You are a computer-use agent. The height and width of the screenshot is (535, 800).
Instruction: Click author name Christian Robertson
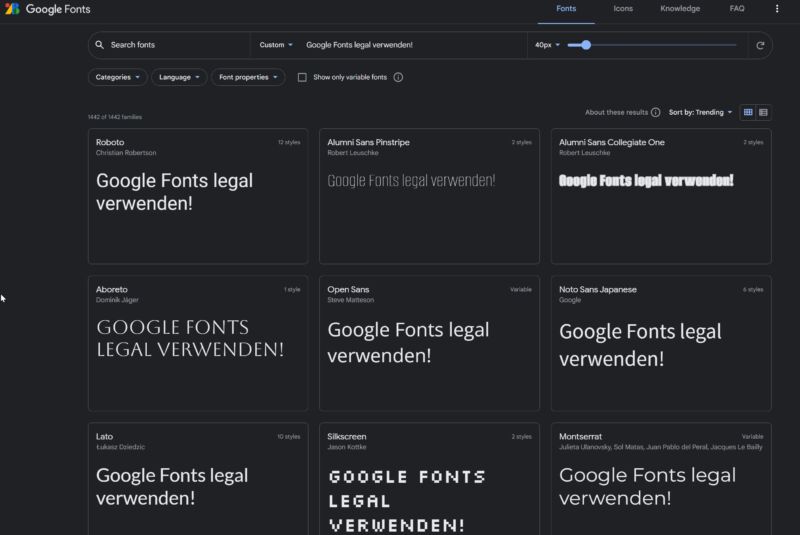pyautogui.click(x=126, y=153)
